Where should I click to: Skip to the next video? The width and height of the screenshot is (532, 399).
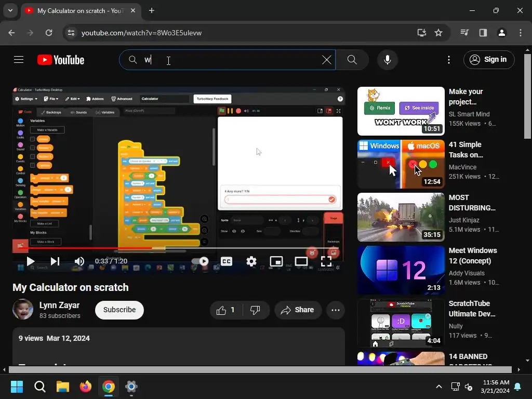point(55,261)
